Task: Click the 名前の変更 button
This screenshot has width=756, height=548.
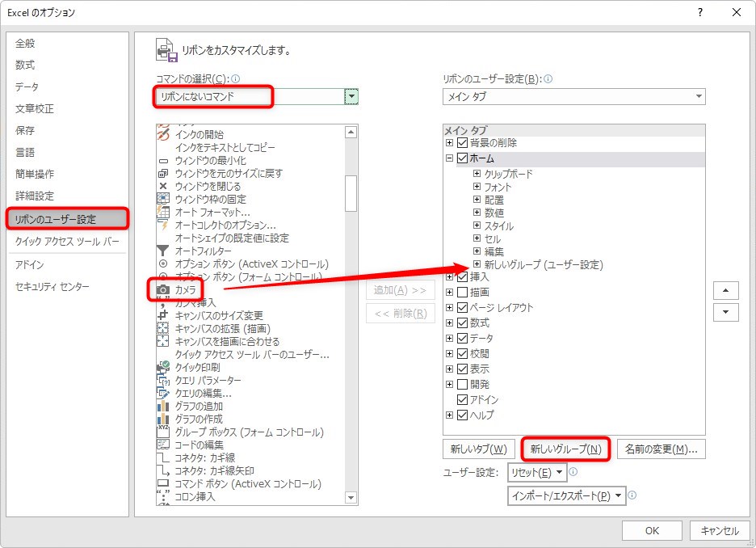Action: pos(661,449)
